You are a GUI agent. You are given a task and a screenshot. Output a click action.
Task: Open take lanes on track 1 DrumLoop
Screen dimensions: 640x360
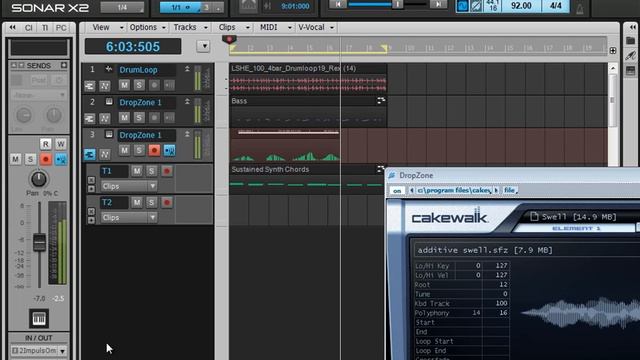(89, 86)
